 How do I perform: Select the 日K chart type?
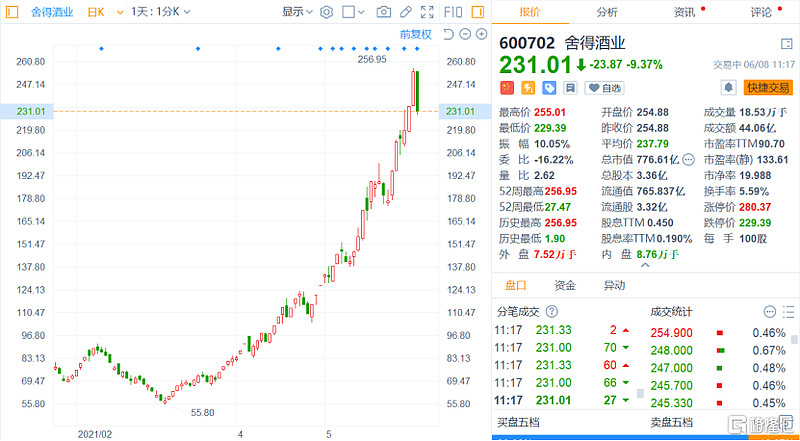pyautogui.click(x=95, y=12)
